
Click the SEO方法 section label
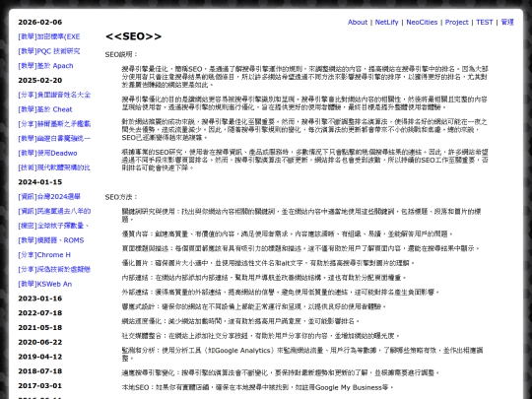coord(121,197)
